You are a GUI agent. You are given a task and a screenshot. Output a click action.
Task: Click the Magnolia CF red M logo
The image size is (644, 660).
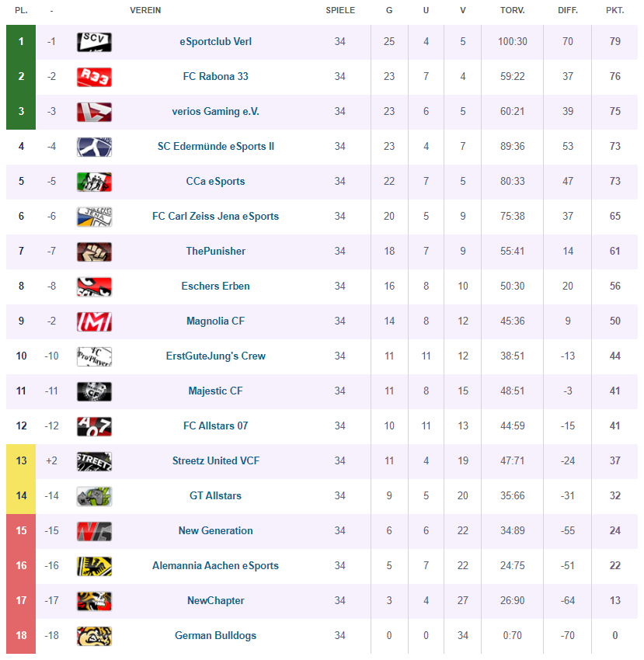(x=94, y=321)
